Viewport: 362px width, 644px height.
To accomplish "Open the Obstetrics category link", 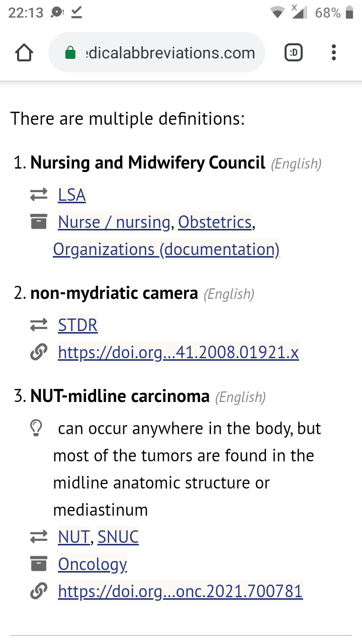I will [x=215, y=222].
